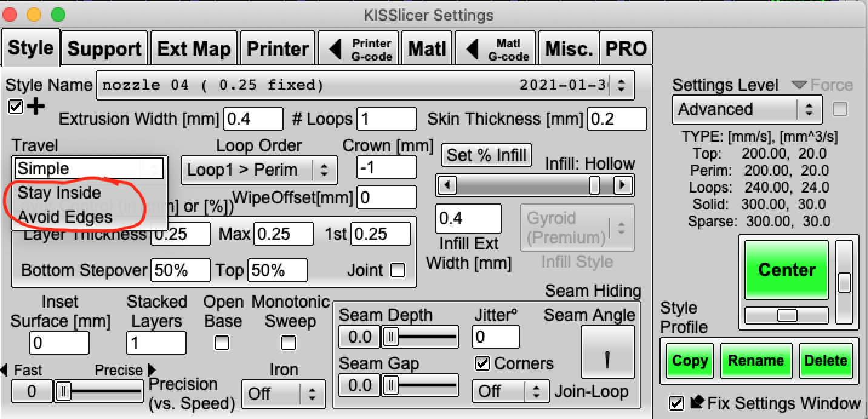The height and width of the screenshot is (419, 868).
Task: Switch to the Support tab
Action: point(104,48)
